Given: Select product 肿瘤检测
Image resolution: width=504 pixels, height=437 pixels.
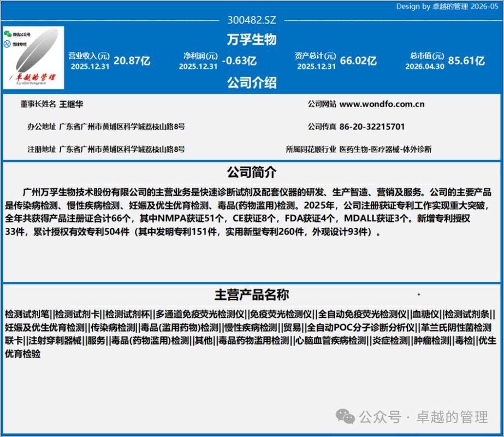Looking at the screenshot, I should click(x=432, y=340).
